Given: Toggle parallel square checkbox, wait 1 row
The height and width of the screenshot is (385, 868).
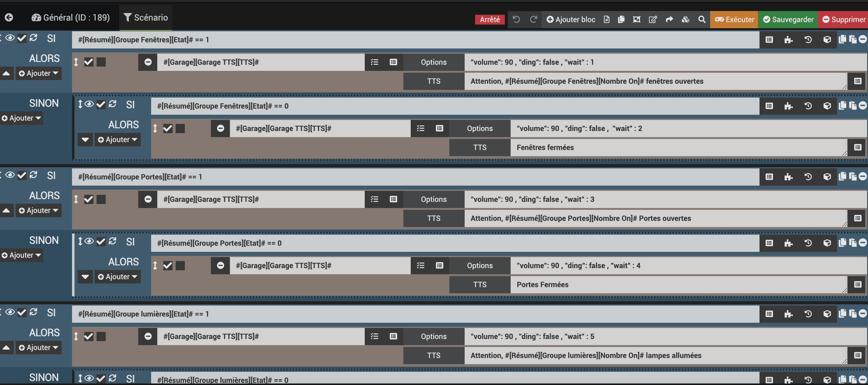Looking at the screenshot, I should (101, 62).
